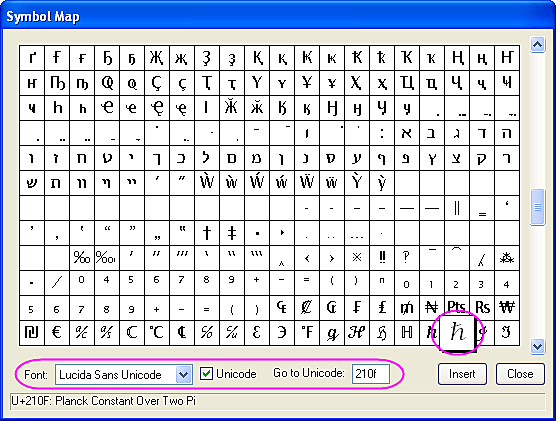The width and height of the screenshot is (556, 421).
Task: Click the Planck Constant status text
Action: (104, 401)
